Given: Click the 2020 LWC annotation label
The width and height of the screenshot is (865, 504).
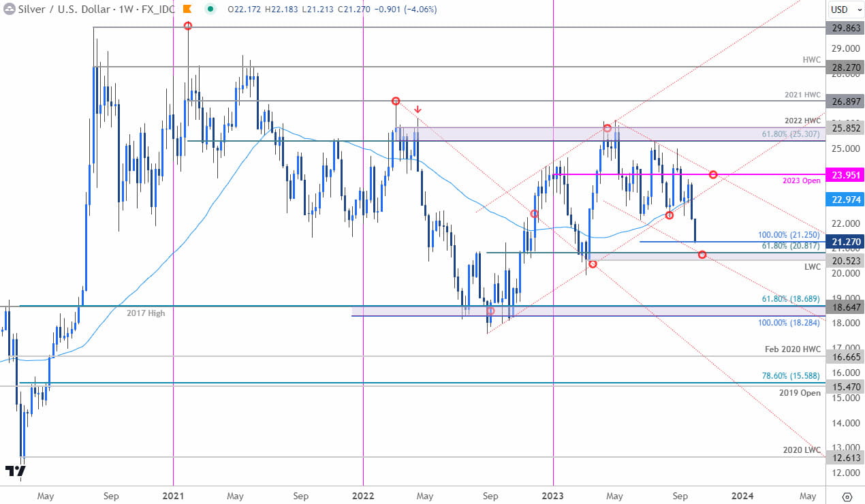Looking at the screenshot, I should (801, 451).
